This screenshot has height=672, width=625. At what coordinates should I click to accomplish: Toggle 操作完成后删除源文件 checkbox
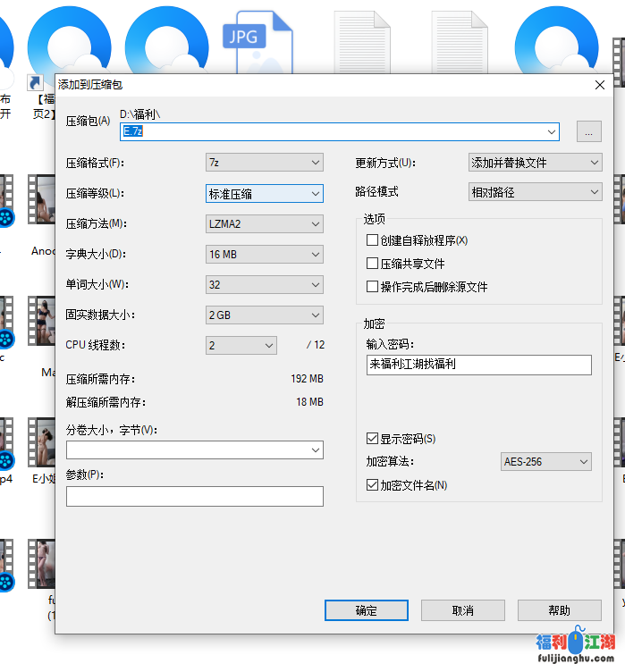coord(373,287)
